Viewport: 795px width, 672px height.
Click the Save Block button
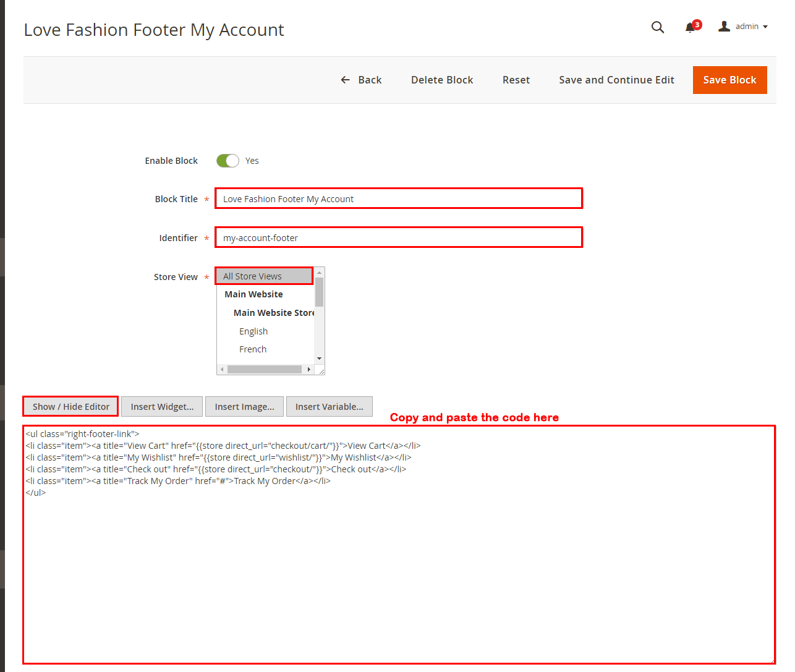click(729, 80)
